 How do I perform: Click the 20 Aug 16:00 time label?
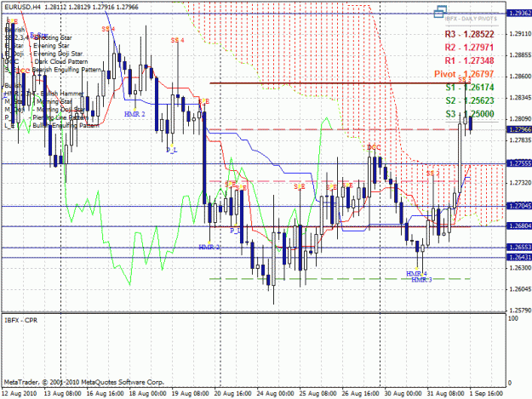point(232,393)
